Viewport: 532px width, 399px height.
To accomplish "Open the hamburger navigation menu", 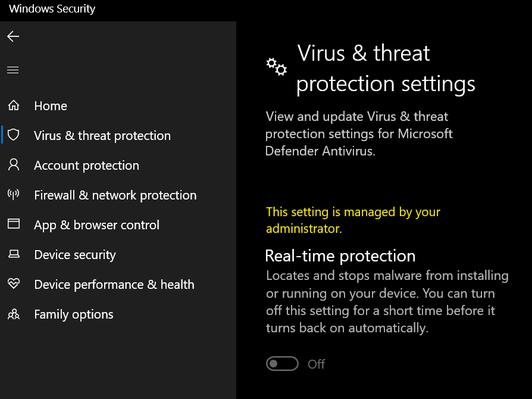I will [13, 70].
